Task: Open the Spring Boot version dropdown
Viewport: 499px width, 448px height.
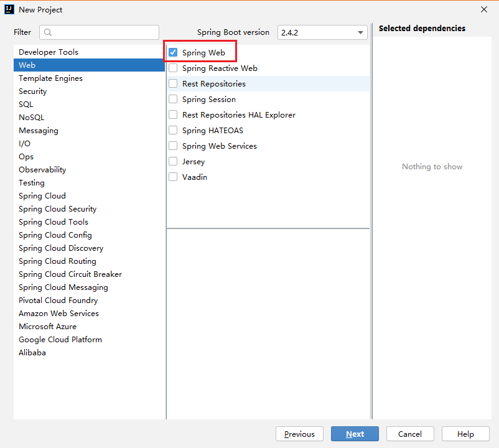Action: point(360,32)
